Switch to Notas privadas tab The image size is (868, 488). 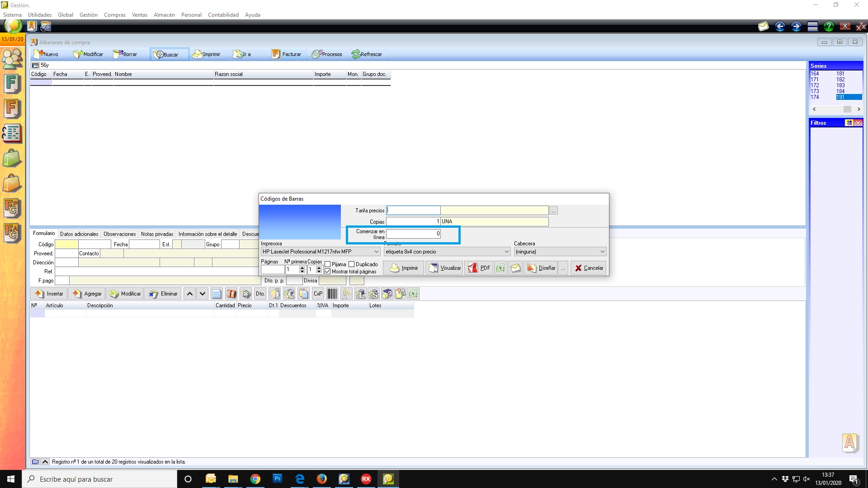pyautogui.click(x=157, y=234)
